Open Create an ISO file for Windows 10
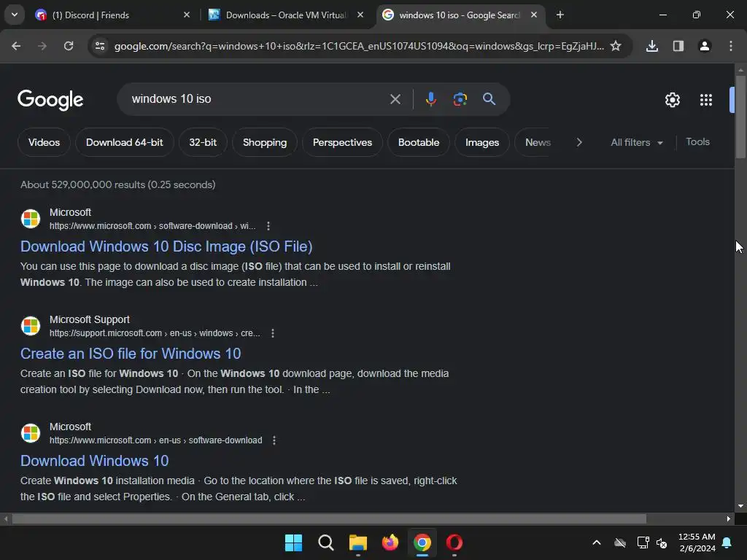This screenshot has width=747, height=560. pyautogui.click(x=131, y=354)
